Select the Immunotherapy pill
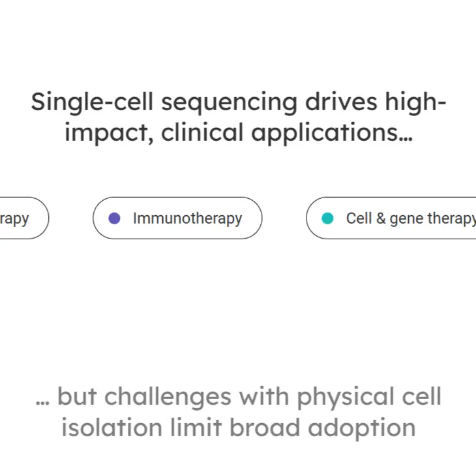476x476 pixels. [x=177, y=218]
